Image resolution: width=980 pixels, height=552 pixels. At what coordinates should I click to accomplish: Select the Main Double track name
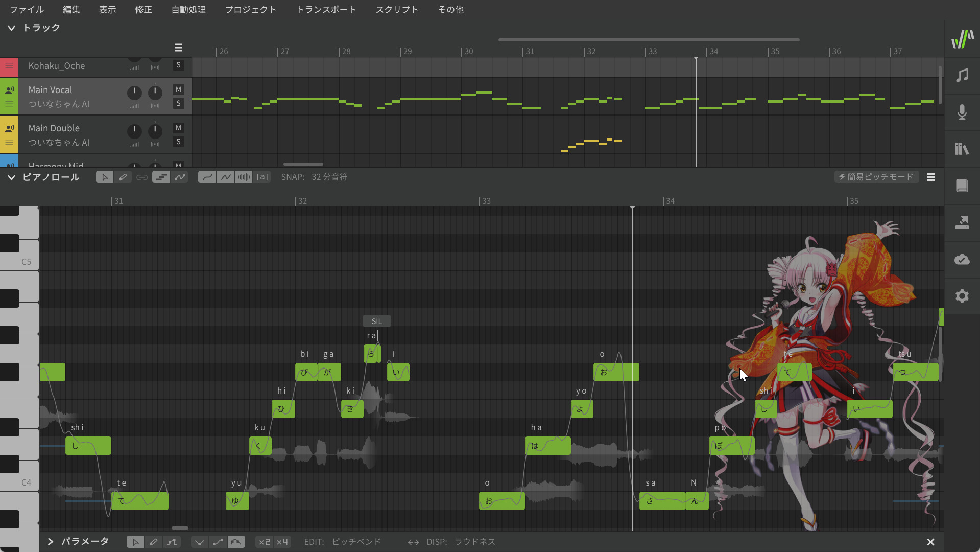[54, 128]
